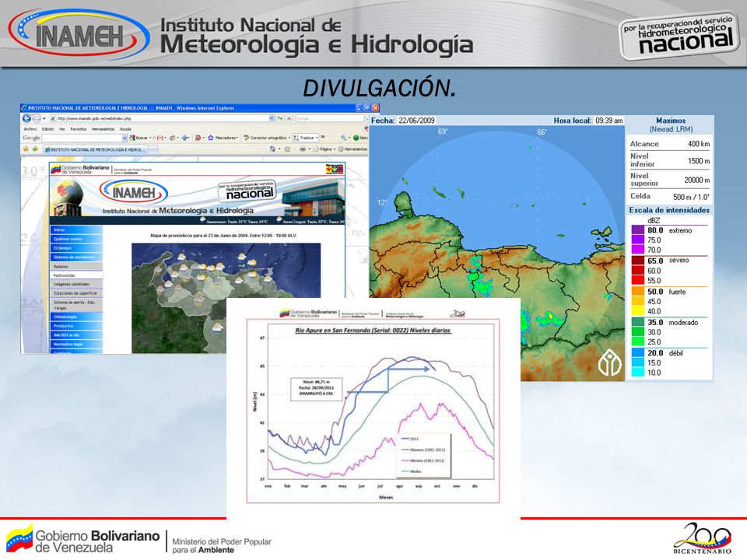The height and width of the screenshot is (560, 747).
Task: Click the Google toolbar wrench settings icon
Action: tap(343, 138)
